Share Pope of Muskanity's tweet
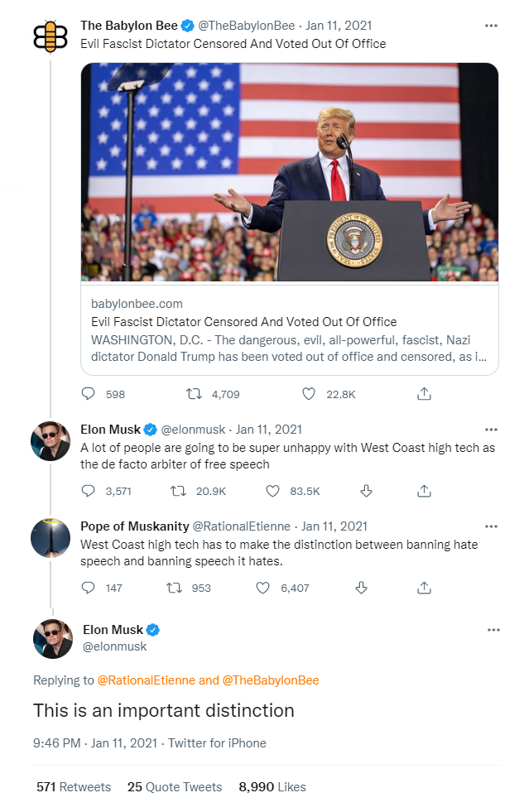Screen dimensions: 524x812 coord(424,588)
